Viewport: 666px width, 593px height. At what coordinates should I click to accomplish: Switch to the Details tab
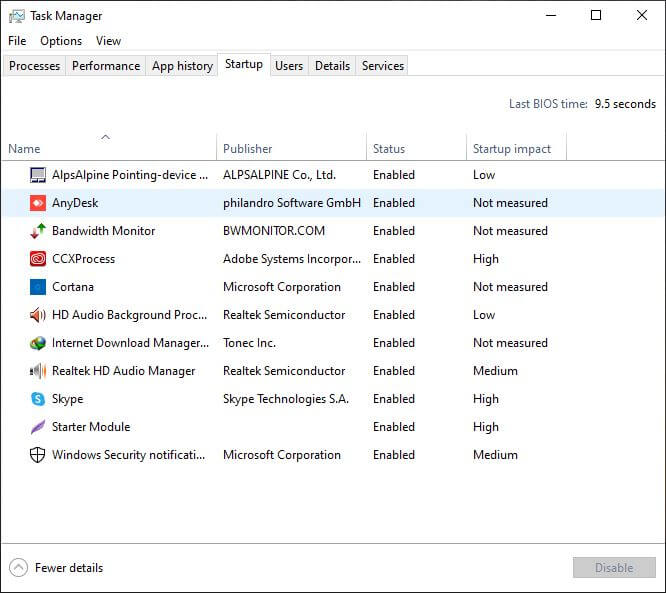[333, 66]
